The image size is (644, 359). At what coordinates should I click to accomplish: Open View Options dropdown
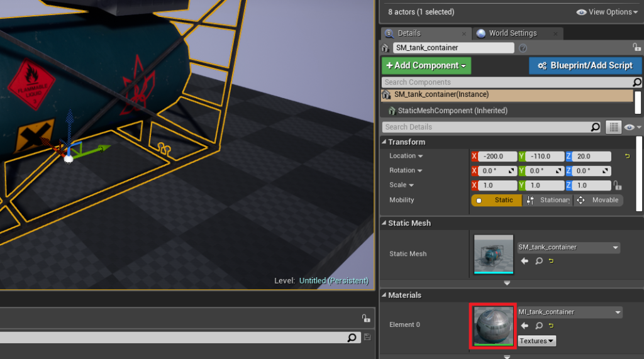pos(607,12)
